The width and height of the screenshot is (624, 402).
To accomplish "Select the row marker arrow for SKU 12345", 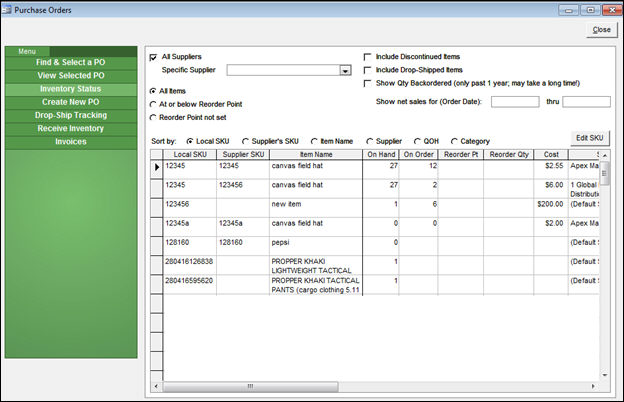I will (157, 167).
